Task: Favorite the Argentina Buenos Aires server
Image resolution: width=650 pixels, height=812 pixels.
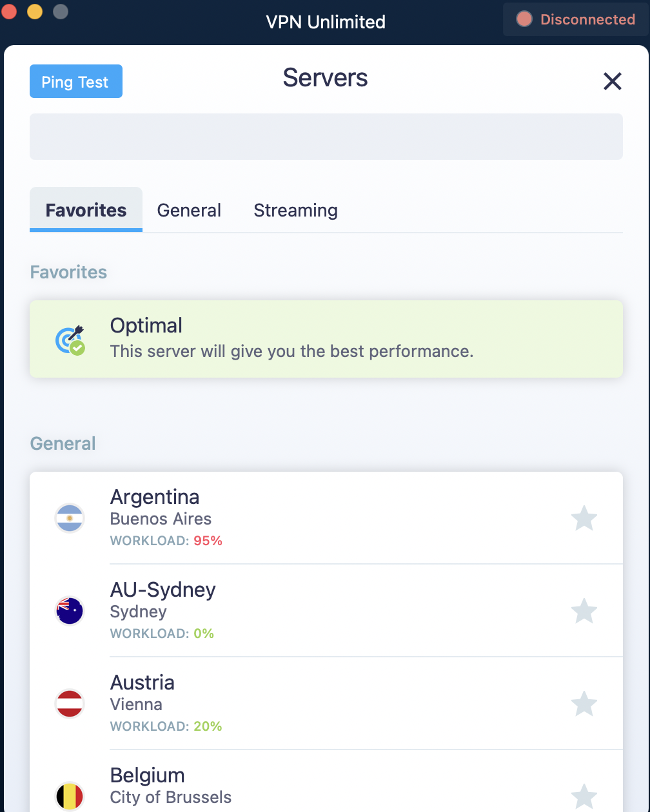Action: [x=584, y=518]
